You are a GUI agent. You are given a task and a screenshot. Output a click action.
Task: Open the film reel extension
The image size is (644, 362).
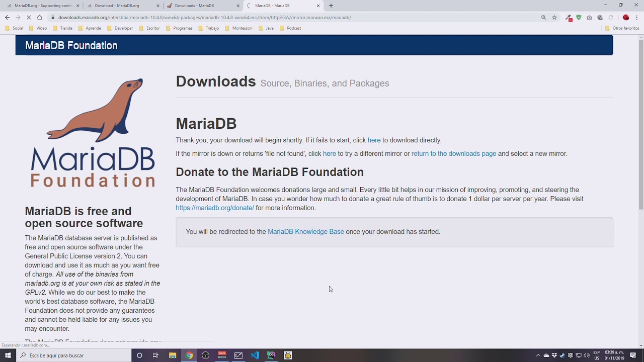(600, 18)
